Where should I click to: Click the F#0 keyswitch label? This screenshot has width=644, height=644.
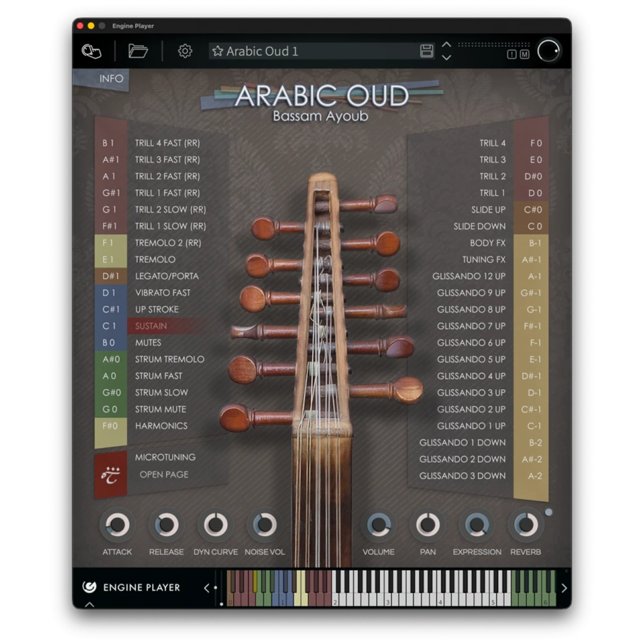(109, 426)
